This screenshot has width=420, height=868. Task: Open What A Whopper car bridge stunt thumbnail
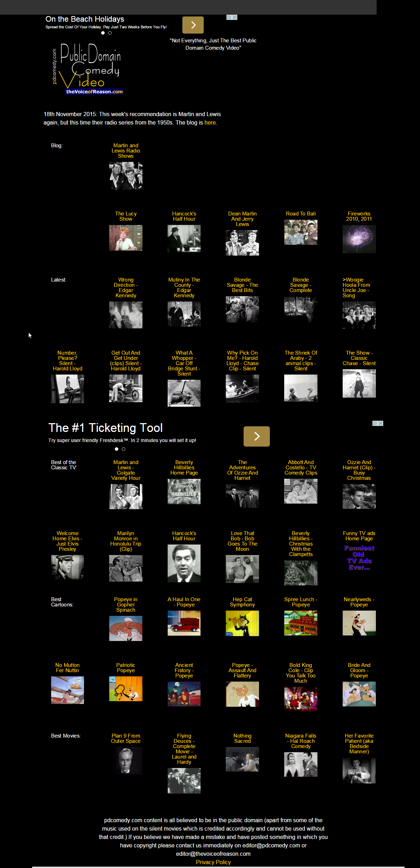pos(184,393)
